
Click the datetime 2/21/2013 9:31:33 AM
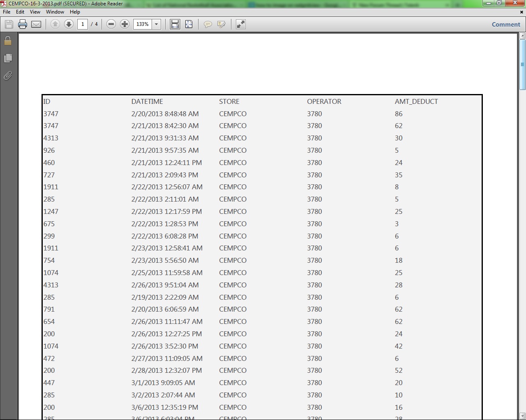[x=165, y=138]
